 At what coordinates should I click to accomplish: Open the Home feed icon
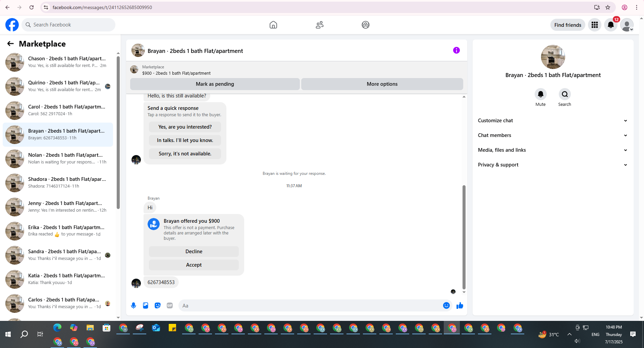pos(273,25)
